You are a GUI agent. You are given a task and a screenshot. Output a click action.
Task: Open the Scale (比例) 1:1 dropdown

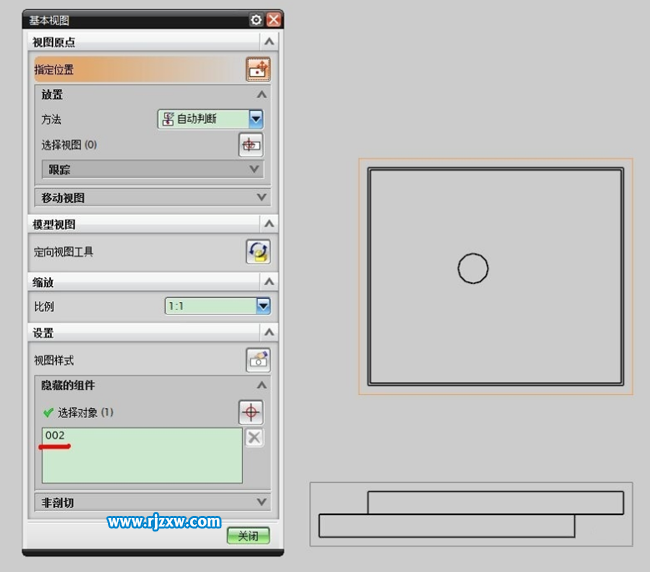(x=263, y=306)
